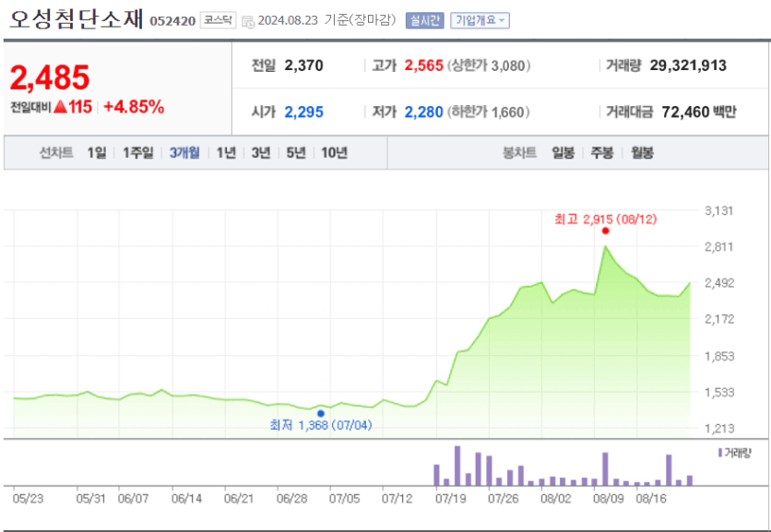Click the 07/19 date axis label
771x532 pixels.
tap(450, 499)
